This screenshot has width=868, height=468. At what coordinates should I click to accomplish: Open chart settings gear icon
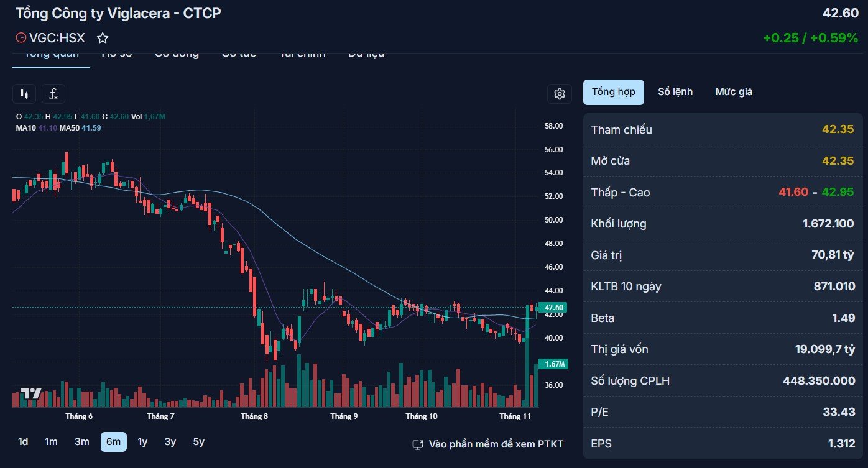tap(559, 94)
